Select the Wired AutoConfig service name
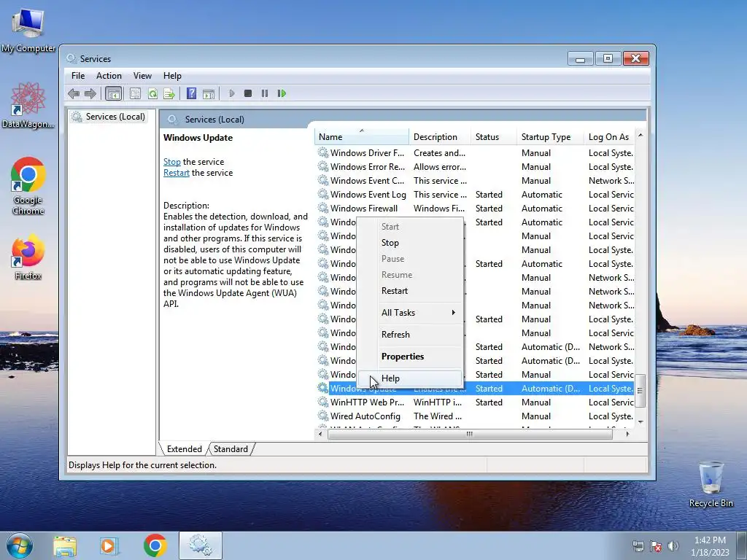 (365, 416)
